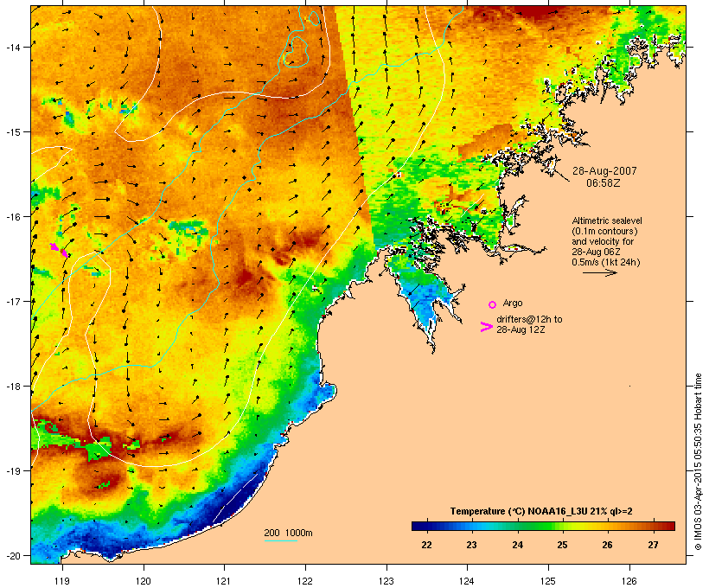The height and width of the screenshot is (588, 709).
Task: Click the cyan 200 1000m depth line sample
Action: [x=280, y=540]
